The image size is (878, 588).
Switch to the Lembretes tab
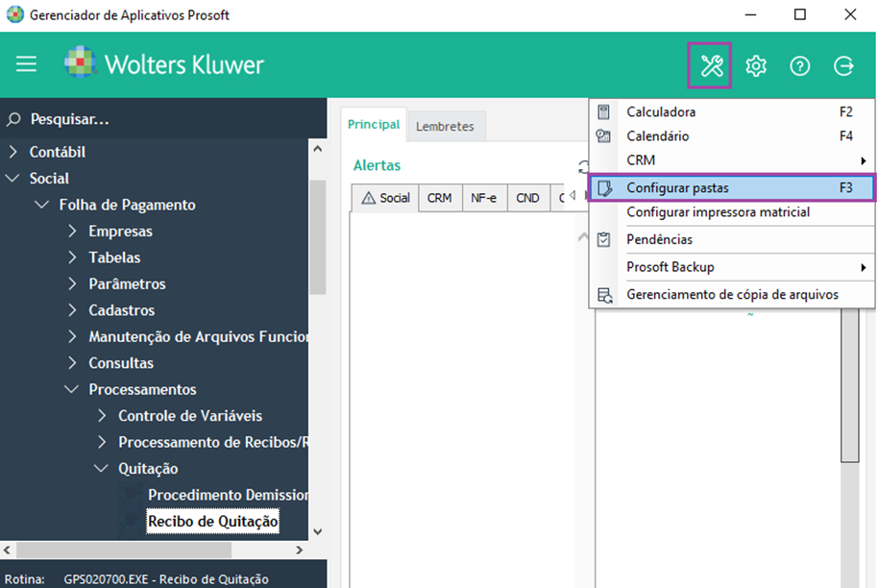(445, 127)
